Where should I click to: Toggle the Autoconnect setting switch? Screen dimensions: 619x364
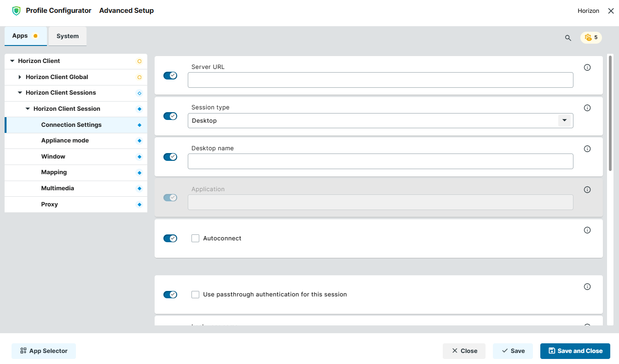coord(170,239)
